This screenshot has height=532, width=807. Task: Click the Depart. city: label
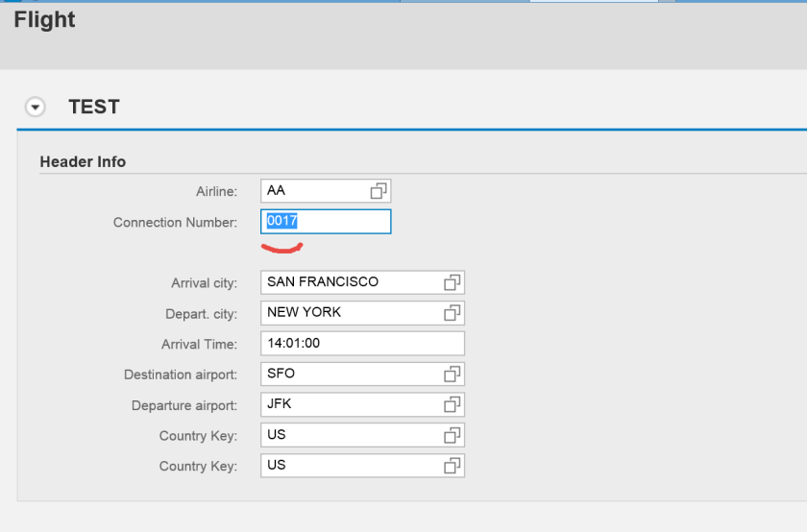click(201, 314)
